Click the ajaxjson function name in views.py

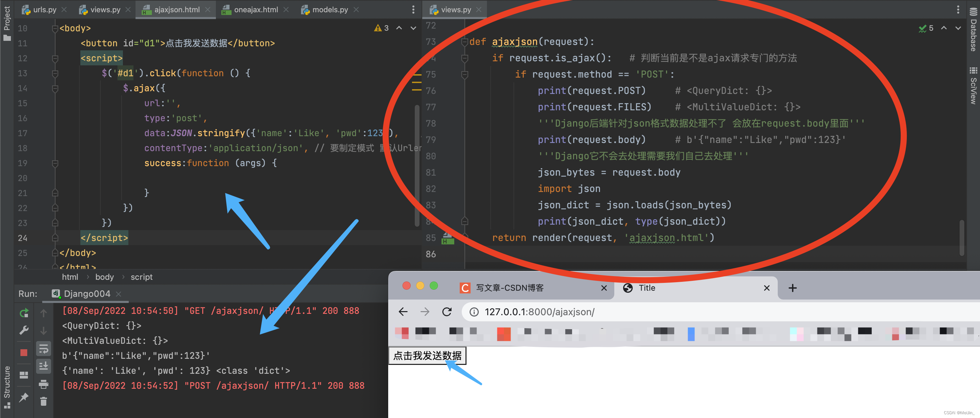pos(515,42)
